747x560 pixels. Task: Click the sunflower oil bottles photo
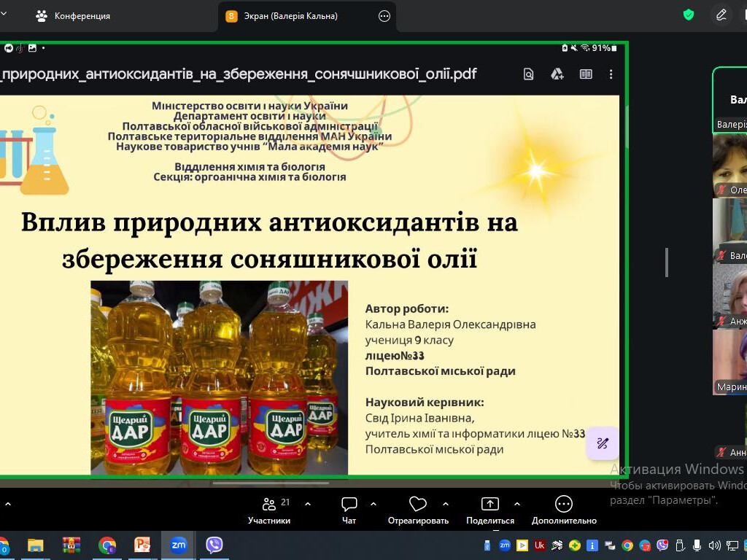point(219,377)
